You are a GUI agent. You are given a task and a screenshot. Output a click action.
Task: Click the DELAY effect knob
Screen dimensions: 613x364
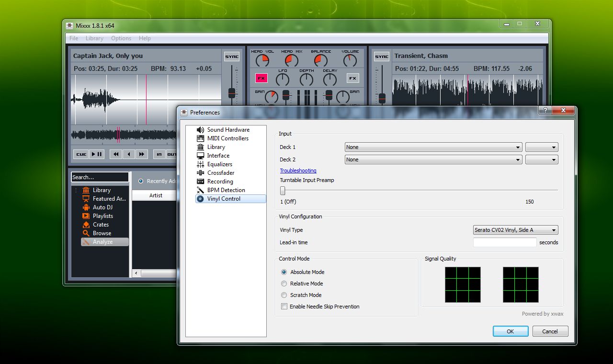tap(330, 80)
